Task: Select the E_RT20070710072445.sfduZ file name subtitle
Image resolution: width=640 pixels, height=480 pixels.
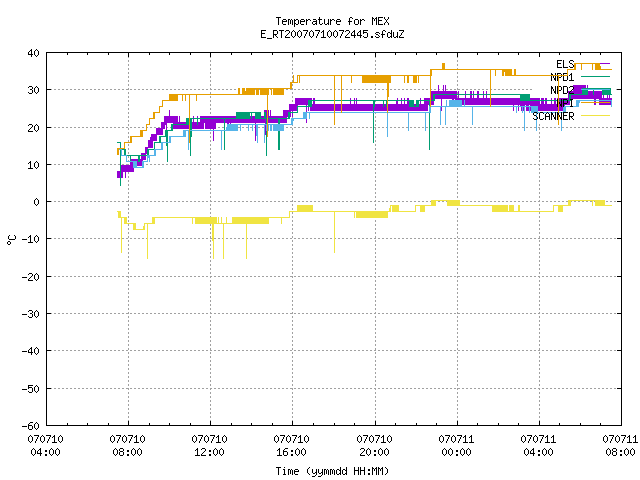Action: (x=332, y=34)
